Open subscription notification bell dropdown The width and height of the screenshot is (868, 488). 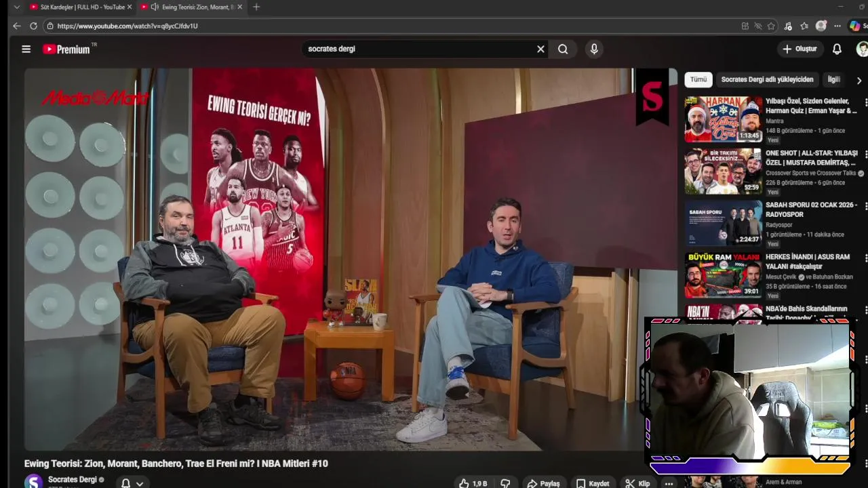point(132,483)
